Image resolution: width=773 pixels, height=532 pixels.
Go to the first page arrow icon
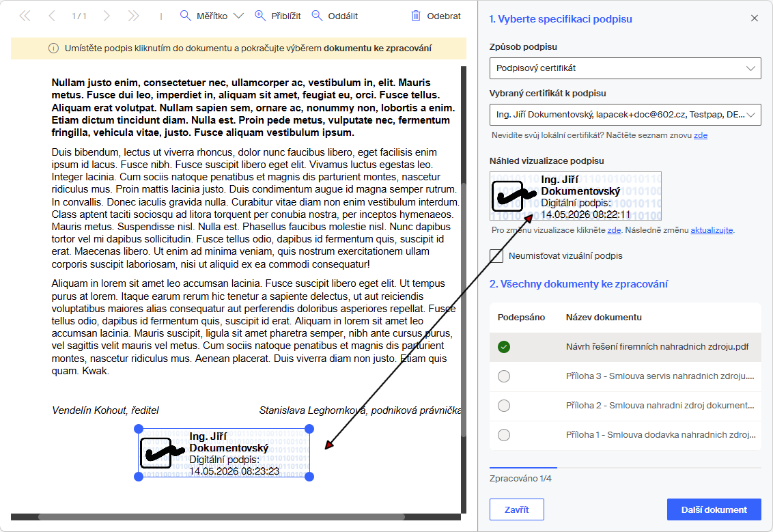25,16
